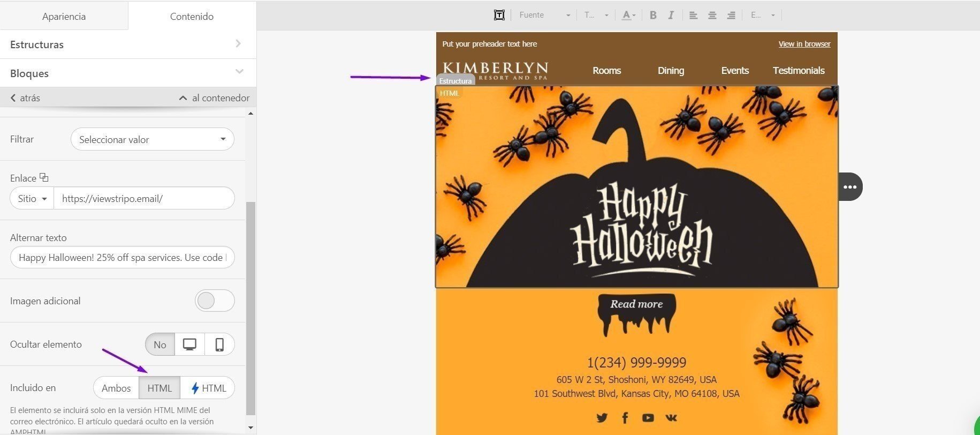
Task: Click the Kimberlyn Resort and Spa logo
Action: [495, 70]
